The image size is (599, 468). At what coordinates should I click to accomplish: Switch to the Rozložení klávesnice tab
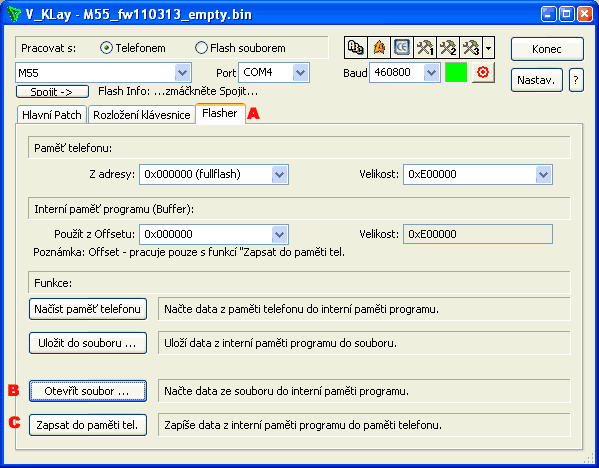point(142,115)
